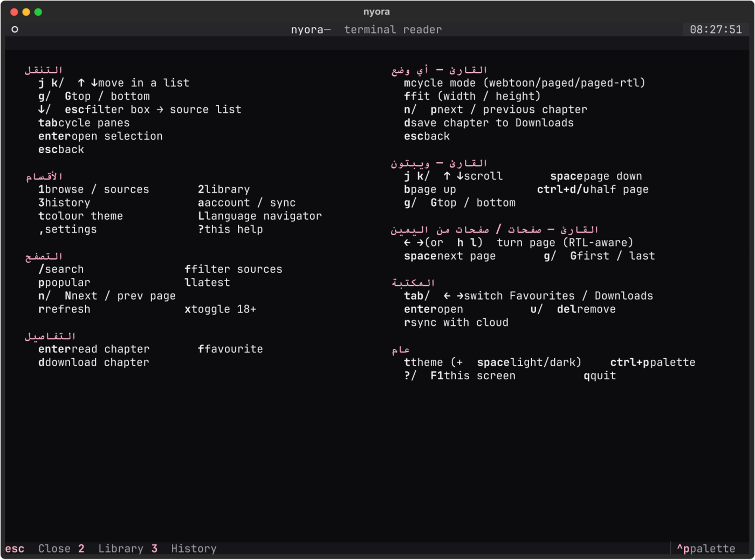
Task: Click the "ctrl+p palette" entry under "عام"
Action: pos(653,363)
